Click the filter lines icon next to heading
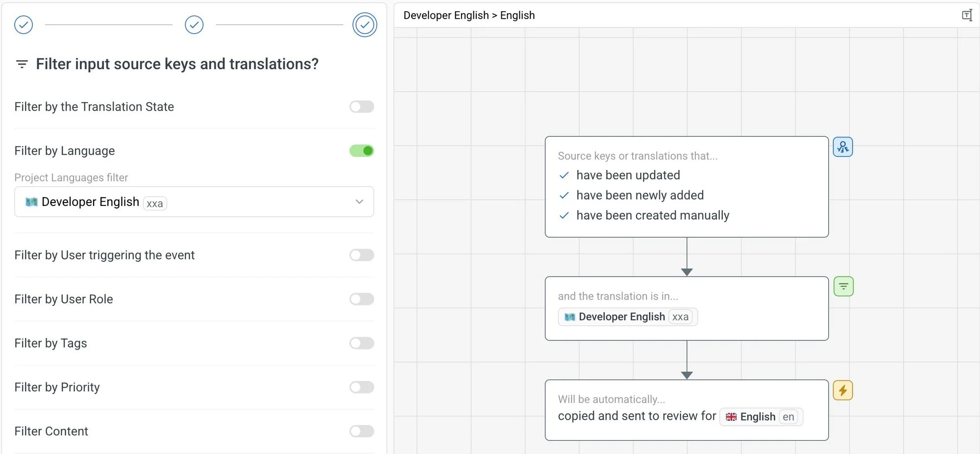 pos(22,64)
